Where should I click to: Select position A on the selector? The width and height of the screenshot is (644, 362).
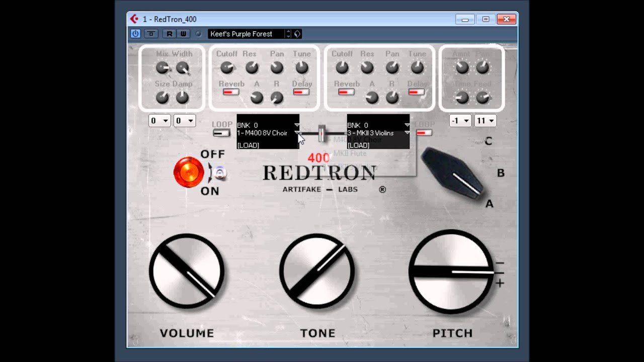[x=489, y=204]
